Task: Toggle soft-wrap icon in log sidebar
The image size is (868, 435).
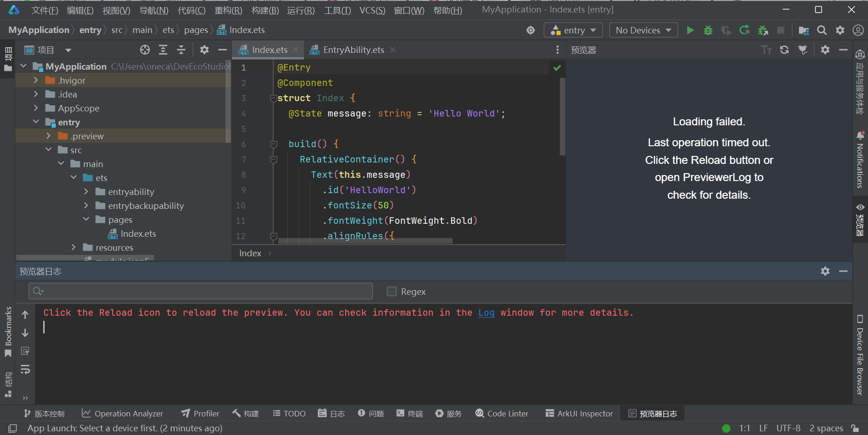Action: tap(25, 370)
